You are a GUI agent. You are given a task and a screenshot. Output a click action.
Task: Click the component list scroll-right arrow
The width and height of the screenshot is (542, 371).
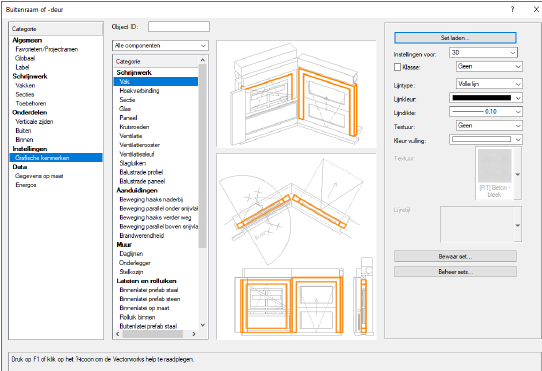[194, 334]
